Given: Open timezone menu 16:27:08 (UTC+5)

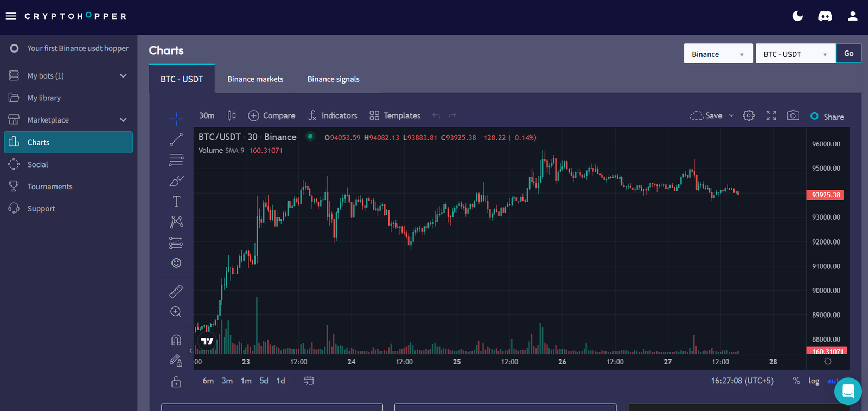Looking at the screenshot, I should 742,381.
